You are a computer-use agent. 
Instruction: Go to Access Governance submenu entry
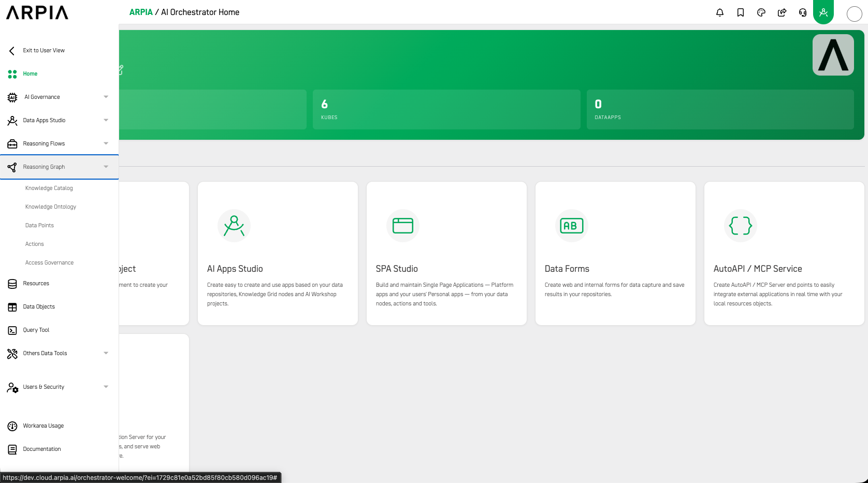point(50,262)
